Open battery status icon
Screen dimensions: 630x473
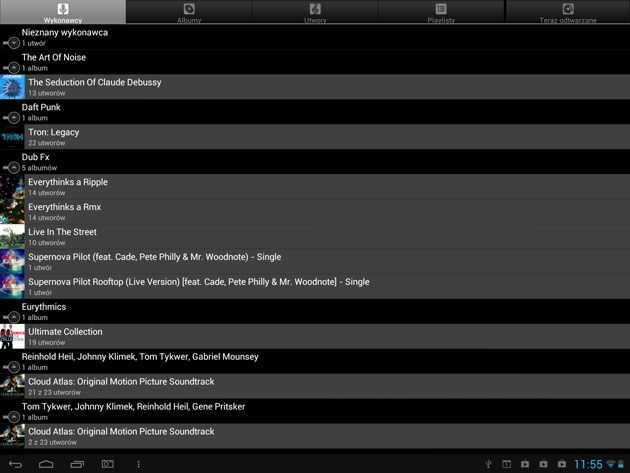621,464
